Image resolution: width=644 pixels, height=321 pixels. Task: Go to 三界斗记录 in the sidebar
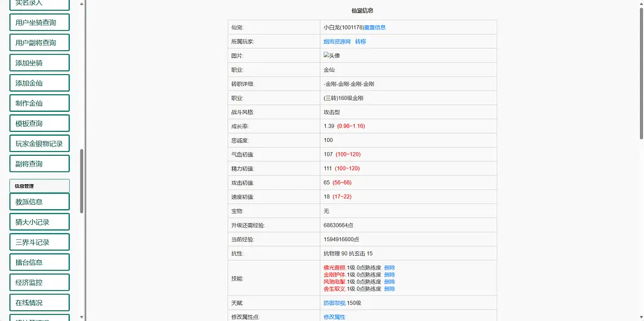(x=40, y=242)
